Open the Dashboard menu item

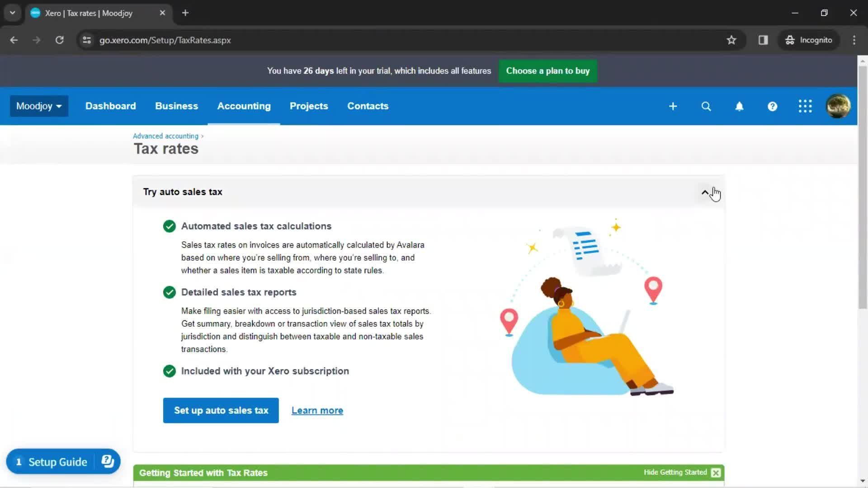[x=111, y=106]
